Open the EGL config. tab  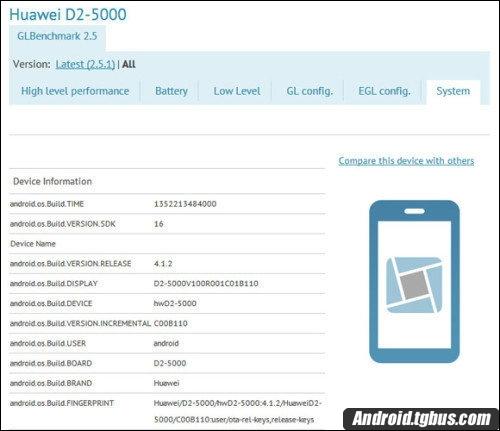coord(384,91)
